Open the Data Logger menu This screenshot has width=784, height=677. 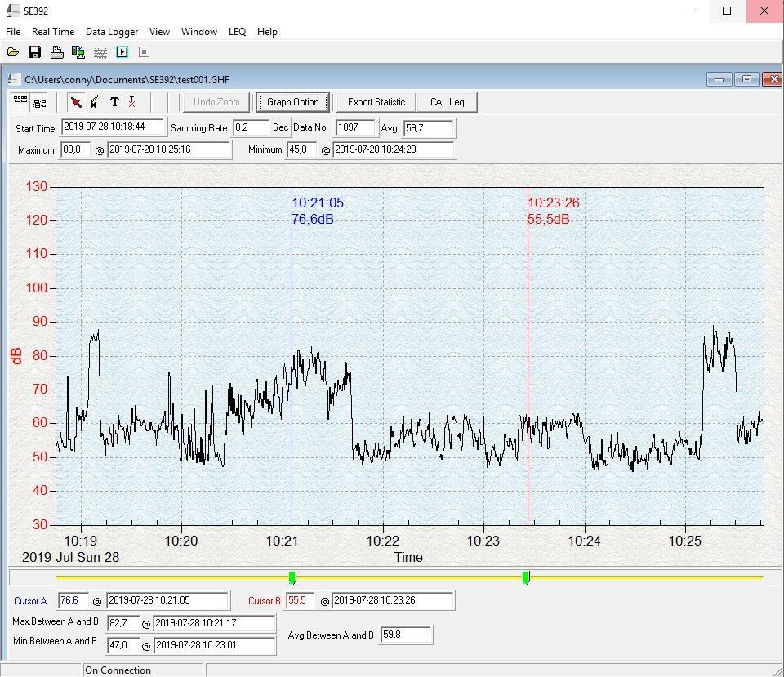[x=112, y=32]
